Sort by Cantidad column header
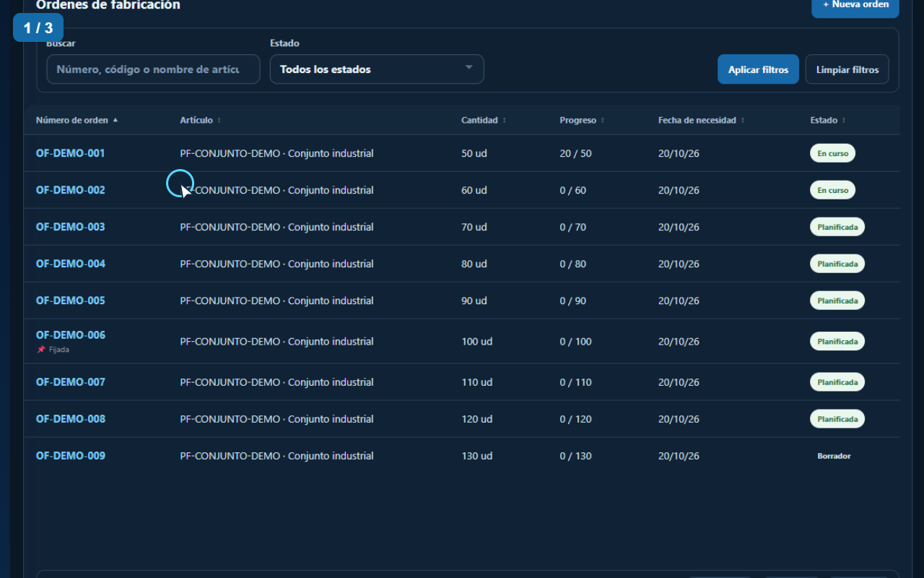 pos(484,121)
